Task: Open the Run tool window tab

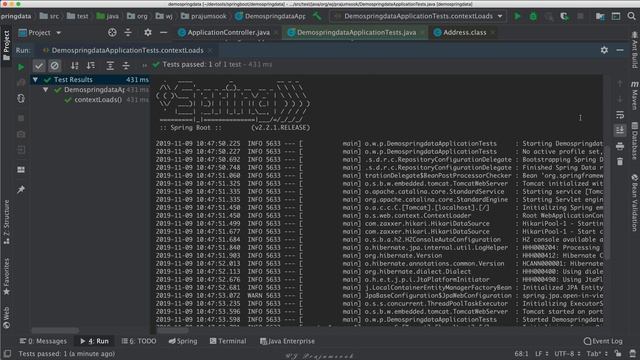Action: pos(95,341)
